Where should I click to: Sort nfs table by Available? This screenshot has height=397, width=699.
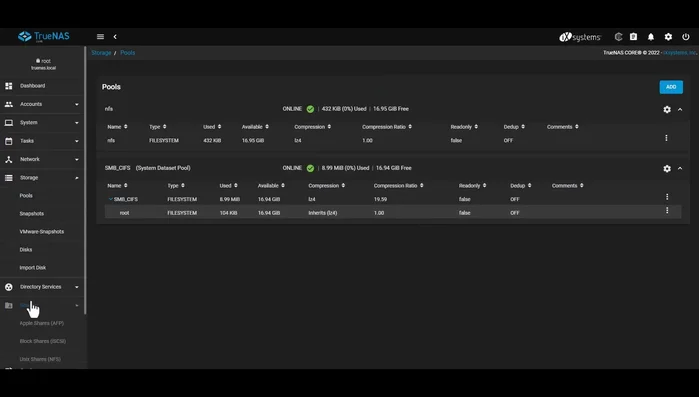coord(255,127)
